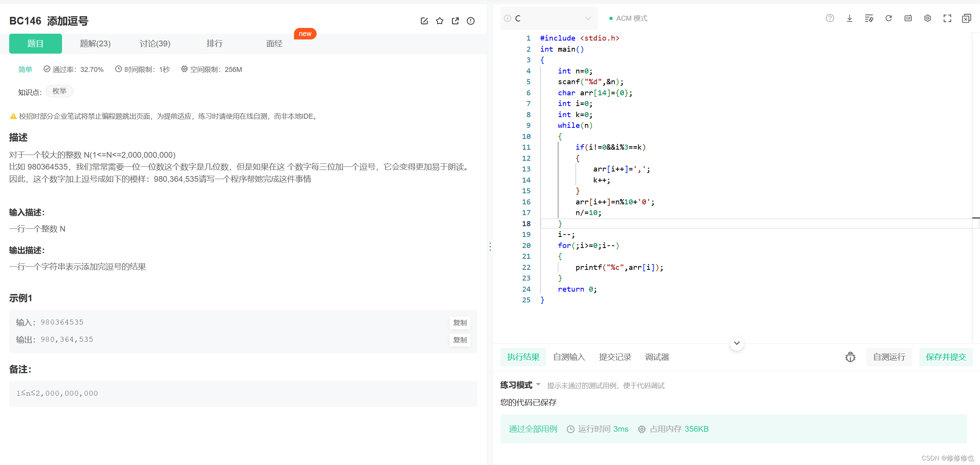Run self-test via 自测运行 button

[889, 357]
